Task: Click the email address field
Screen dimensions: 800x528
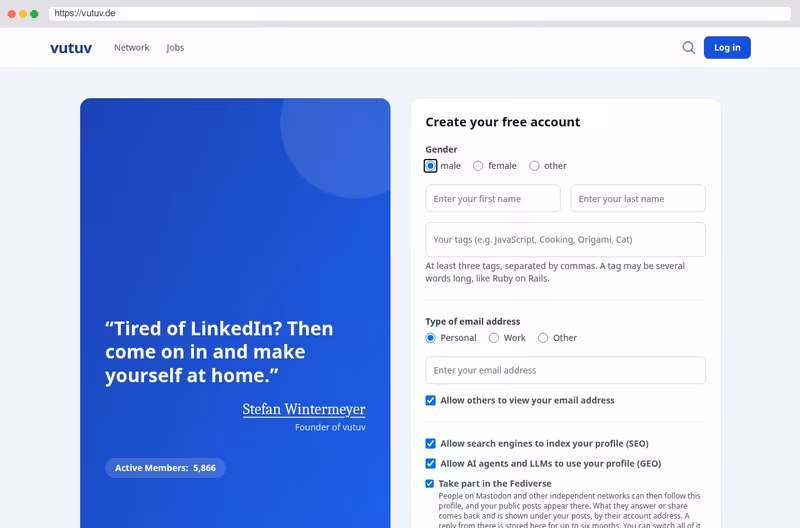Action: 565,370
